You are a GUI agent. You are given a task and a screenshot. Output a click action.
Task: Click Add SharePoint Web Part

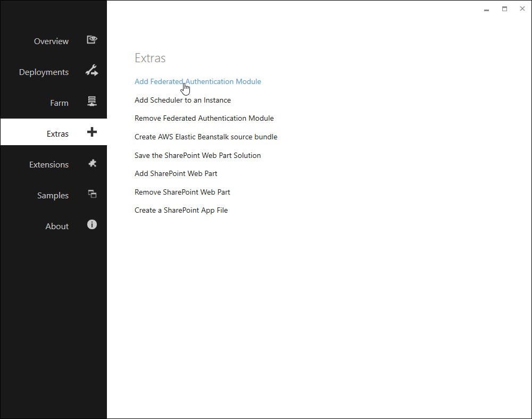click(176, 173)
